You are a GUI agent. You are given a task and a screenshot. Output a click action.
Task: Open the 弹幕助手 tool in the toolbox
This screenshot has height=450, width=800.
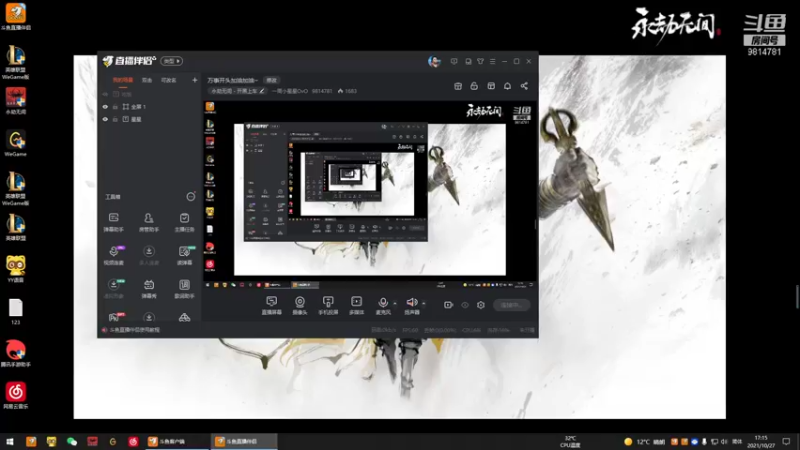[x=113, y=222]
